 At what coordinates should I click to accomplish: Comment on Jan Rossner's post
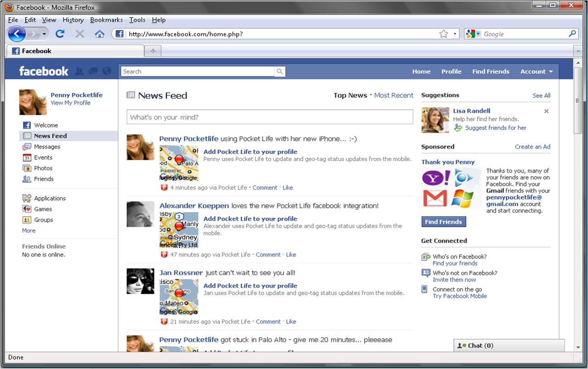pos(268,322)
